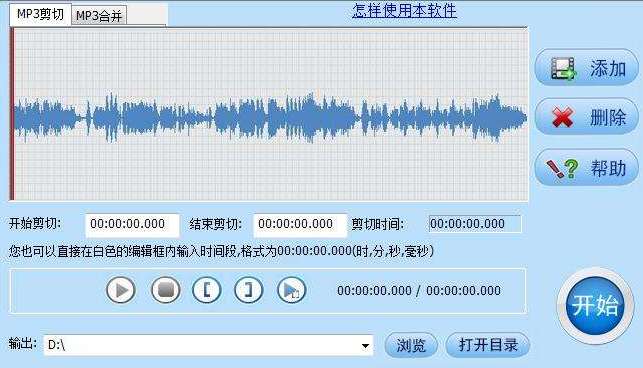
Task: Click the 打开目录 button
Action: pyautogui.click(x=488, y=345)
